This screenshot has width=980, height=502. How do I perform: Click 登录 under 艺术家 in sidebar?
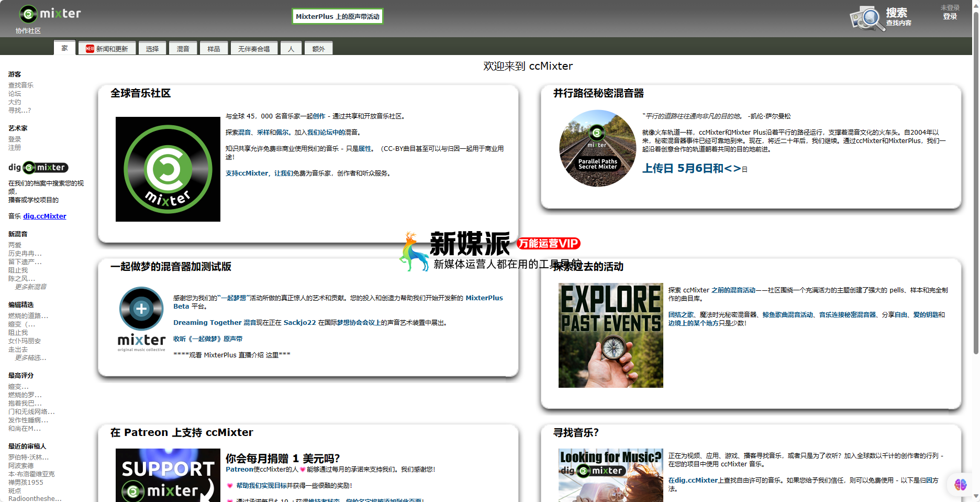[x=15, y=139]
